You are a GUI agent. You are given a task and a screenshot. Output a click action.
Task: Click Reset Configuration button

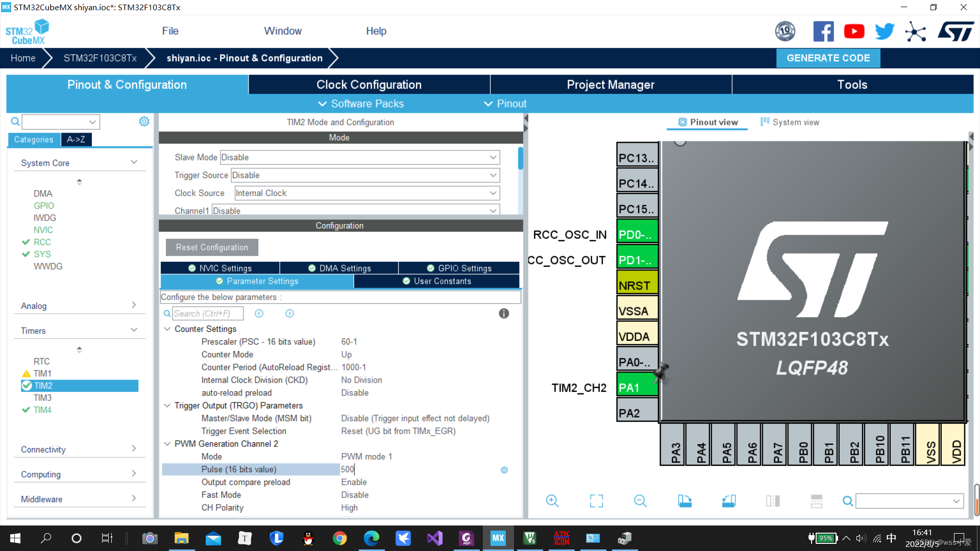point(211,247)
